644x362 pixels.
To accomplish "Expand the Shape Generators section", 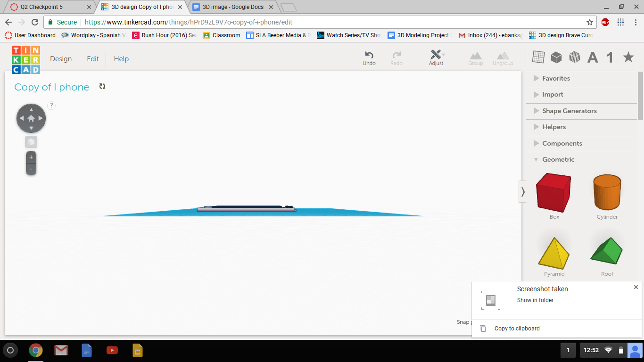I will pos(569,111).
